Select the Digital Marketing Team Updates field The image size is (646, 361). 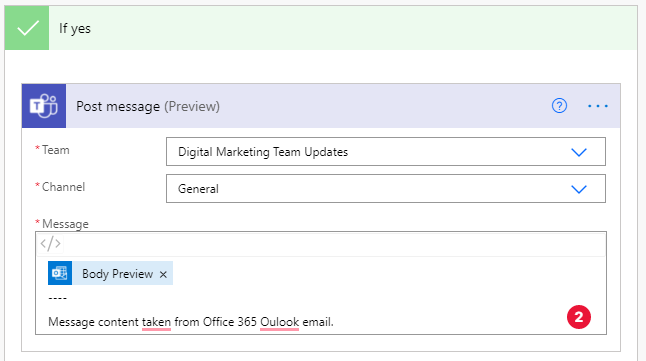(x=386, y=152)
